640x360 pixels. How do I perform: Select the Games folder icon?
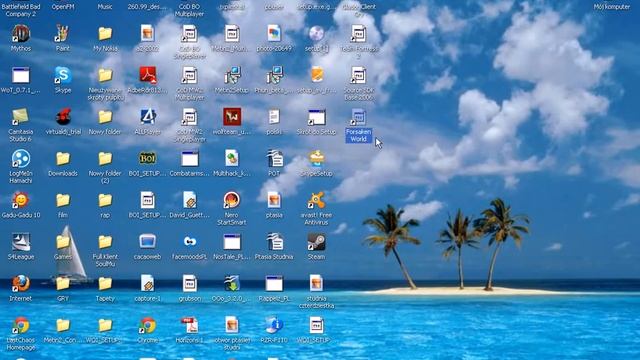pos(62,242)
